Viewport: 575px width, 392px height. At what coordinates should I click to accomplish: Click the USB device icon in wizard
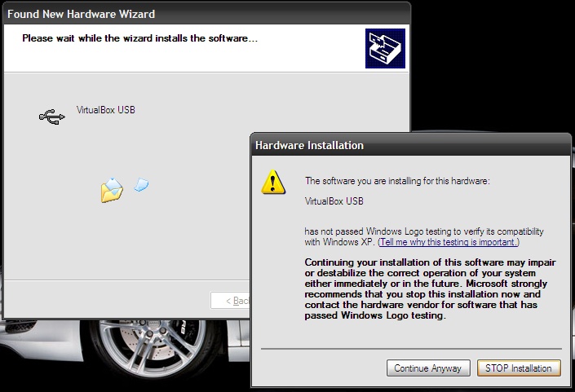52,117
